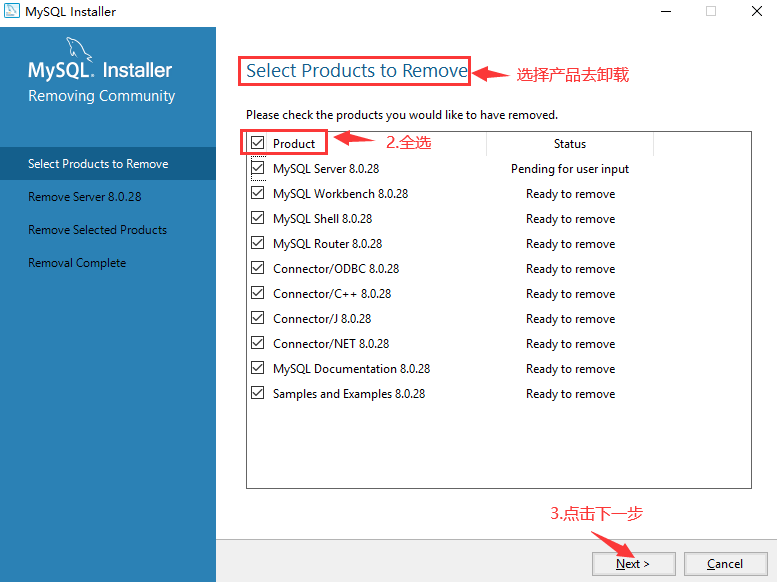Click the MySQL Installer title bar icon
The width and height of the screenshot is (777, 582).
coord(12,11)
